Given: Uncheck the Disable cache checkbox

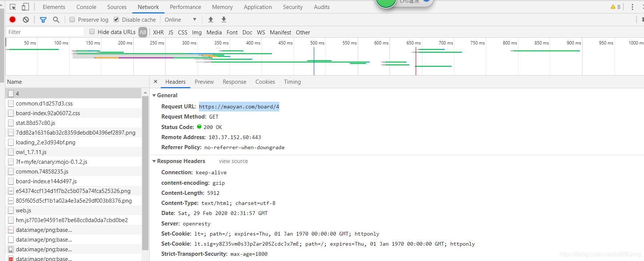Looking at the screenshot, I should 116,19.
